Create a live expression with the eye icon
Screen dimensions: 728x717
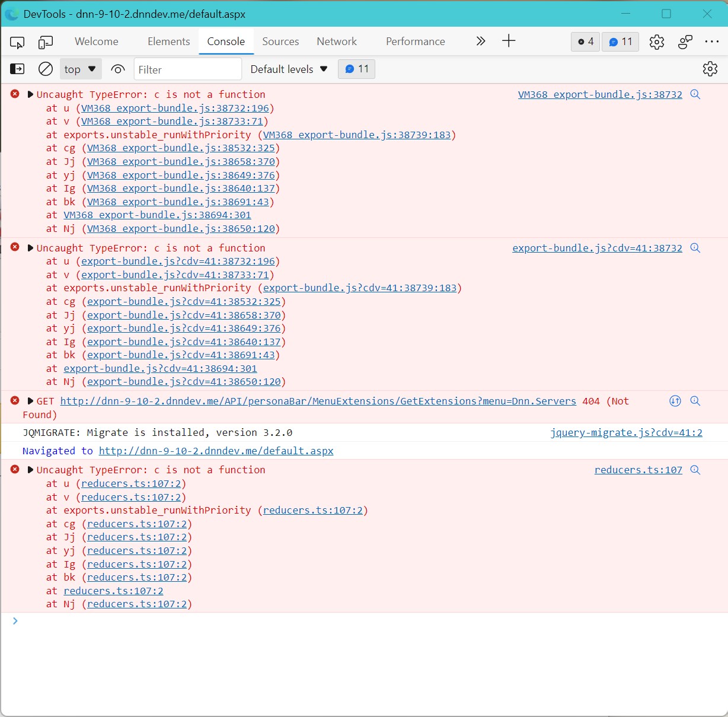pos(118,69)
